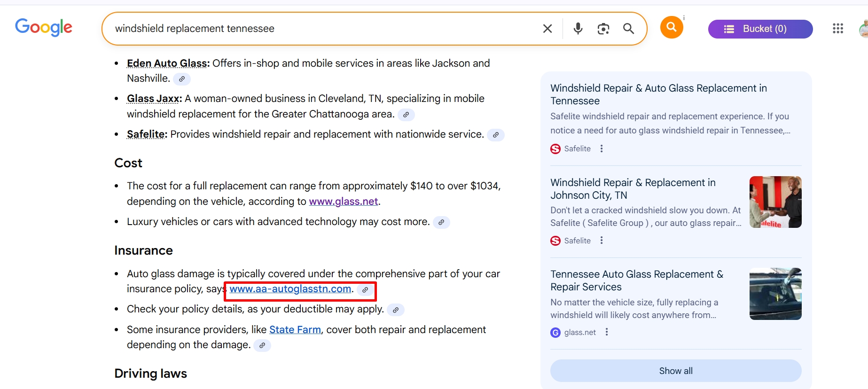Click the Google logo

pyautogui.click(x=44, y=27)
